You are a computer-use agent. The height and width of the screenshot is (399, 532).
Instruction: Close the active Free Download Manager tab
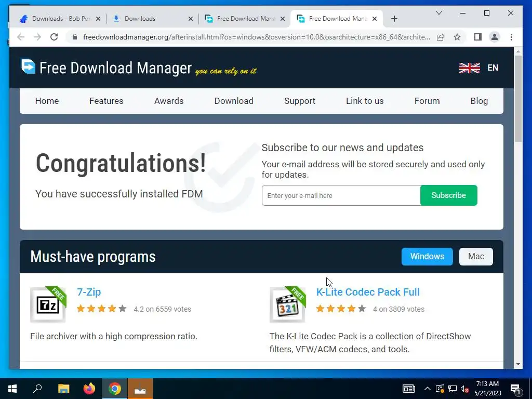coord(375,19)
